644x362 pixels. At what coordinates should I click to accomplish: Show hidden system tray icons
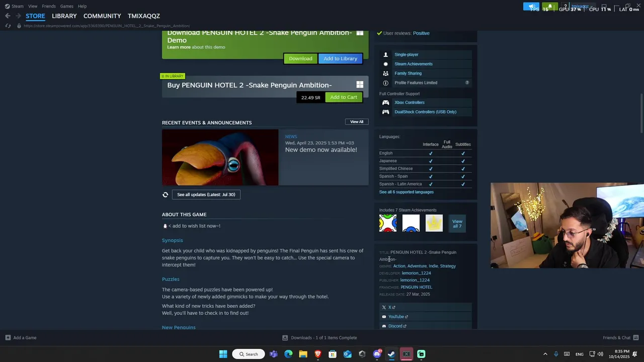point(545,354)
